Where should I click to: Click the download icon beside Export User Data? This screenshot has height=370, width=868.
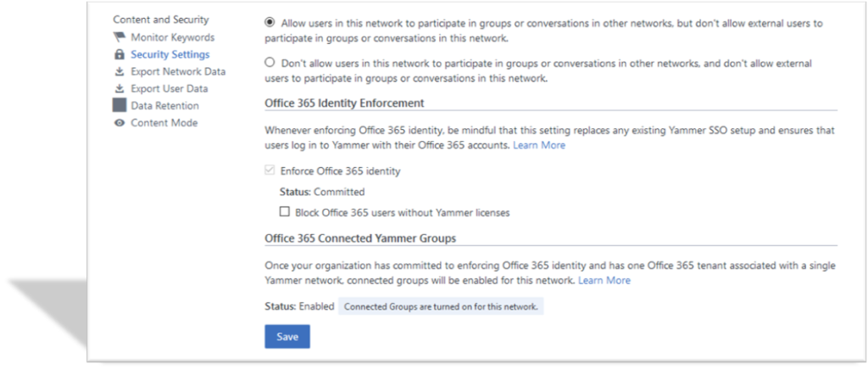click(120, 89)
